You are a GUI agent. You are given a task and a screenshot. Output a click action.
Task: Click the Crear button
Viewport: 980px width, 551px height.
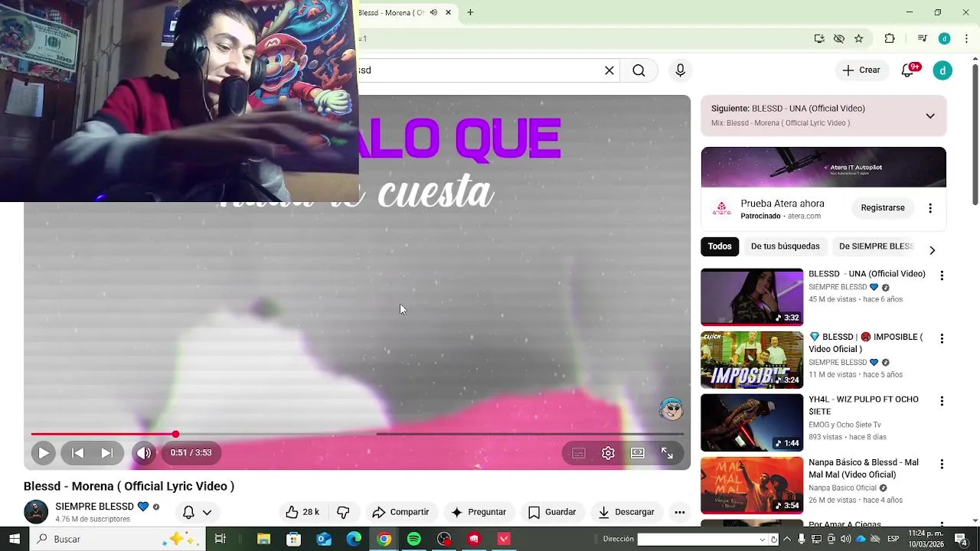point(861,70)
